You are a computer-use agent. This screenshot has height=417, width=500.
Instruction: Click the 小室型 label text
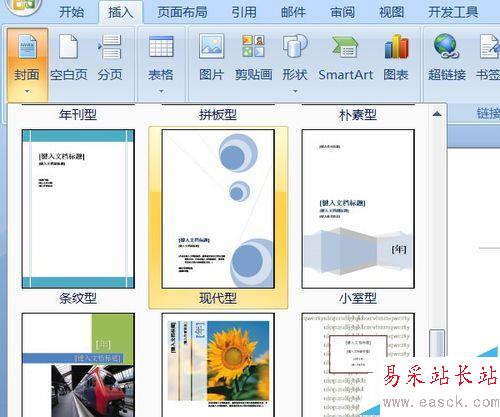358,298
